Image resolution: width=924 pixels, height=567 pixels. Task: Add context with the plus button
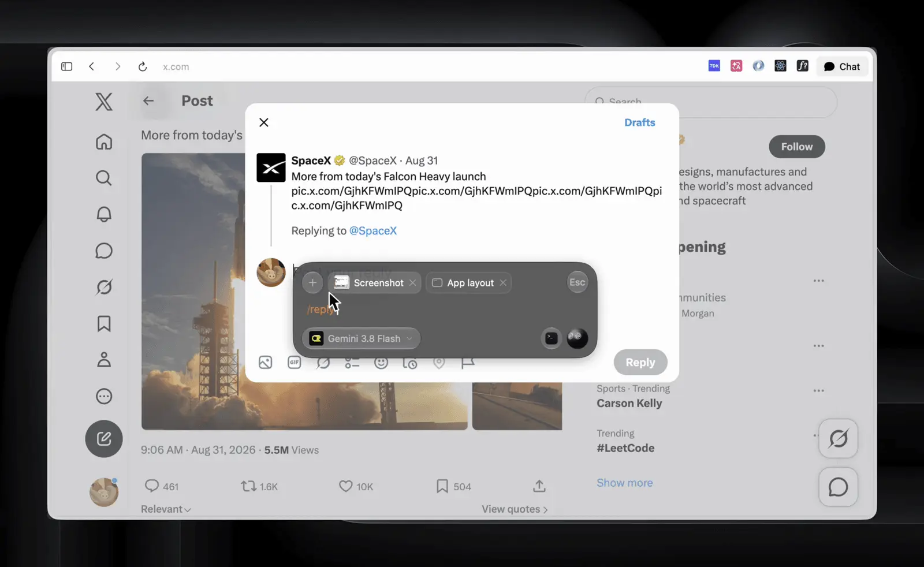(x=312, y=283)
